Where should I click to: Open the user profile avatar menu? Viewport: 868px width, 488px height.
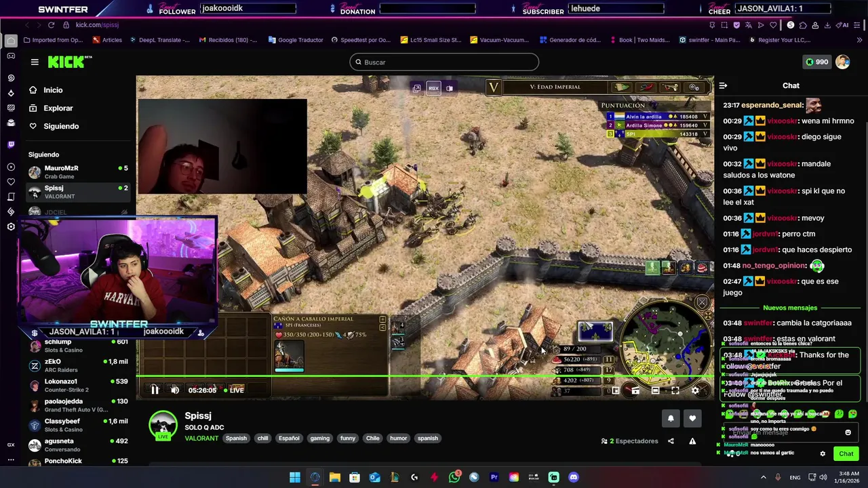coord(842,62)
